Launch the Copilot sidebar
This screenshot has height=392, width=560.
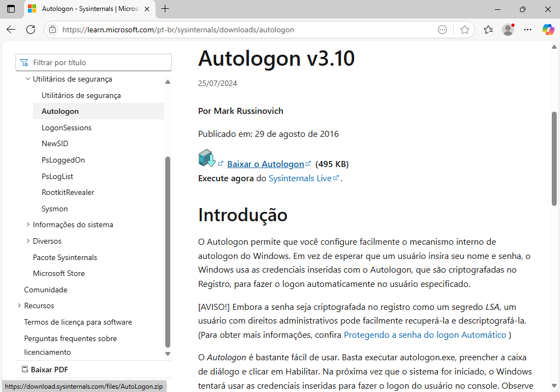548,30
